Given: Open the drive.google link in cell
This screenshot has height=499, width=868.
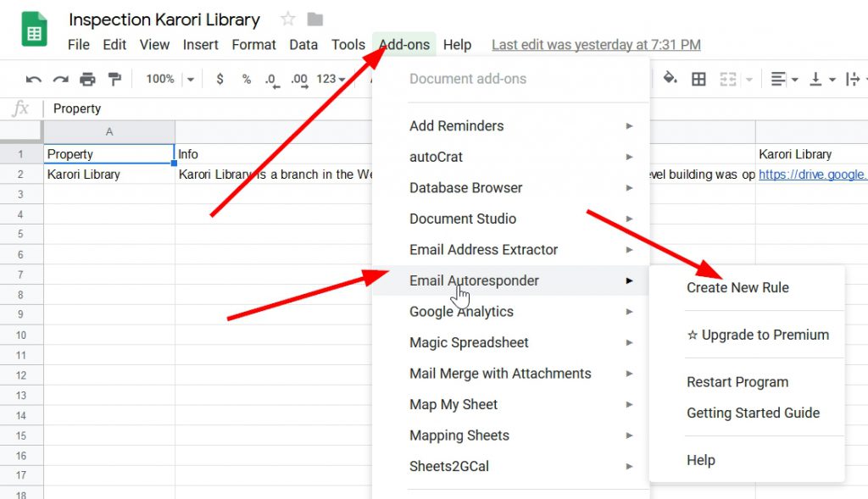Looking at the screenshot, I should pos(812,175).
